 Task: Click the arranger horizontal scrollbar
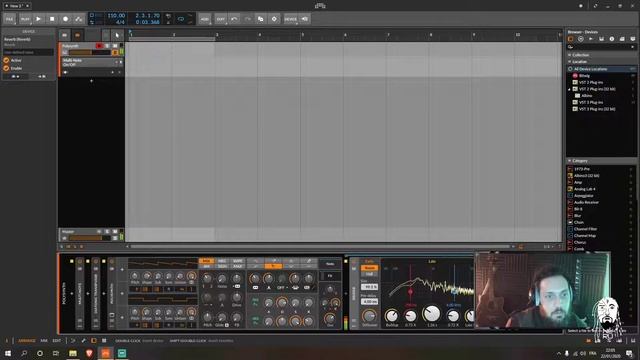(320, 247)
